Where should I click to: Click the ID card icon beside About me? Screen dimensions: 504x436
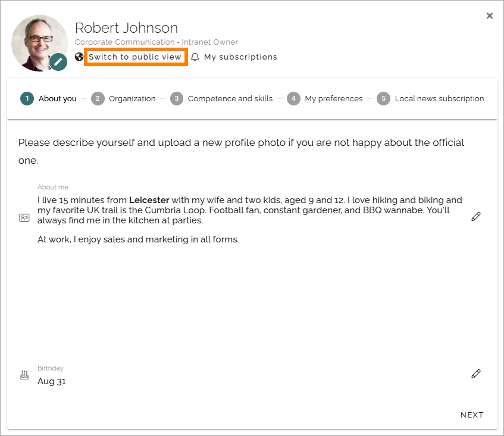coord(24,218)
